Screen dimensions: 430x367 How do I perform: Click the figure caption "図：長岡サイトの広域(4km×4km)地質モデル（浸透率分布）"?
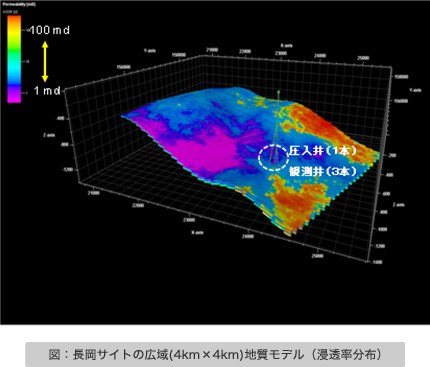(215, 354)
